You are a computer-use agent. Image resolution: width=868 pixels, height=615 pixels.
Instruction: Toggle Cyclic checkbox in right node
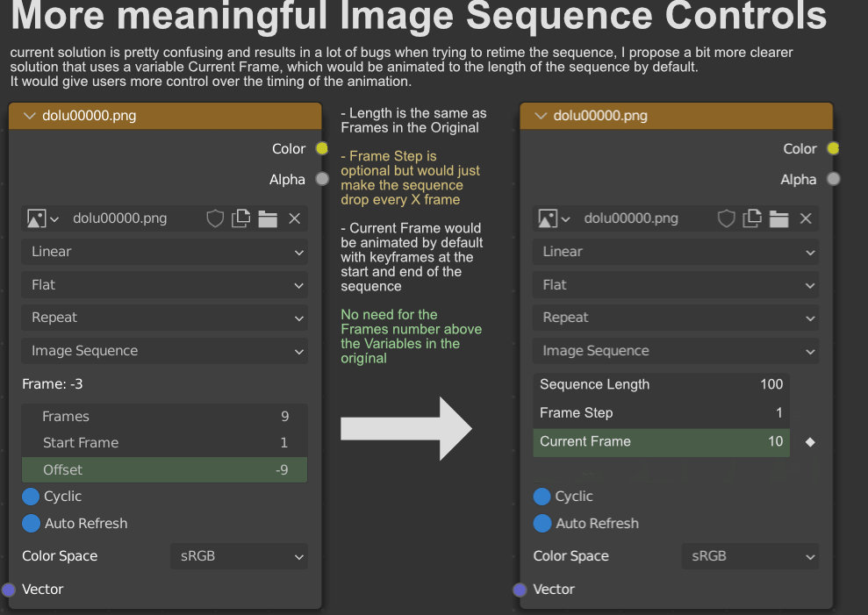tap(542, 497)
